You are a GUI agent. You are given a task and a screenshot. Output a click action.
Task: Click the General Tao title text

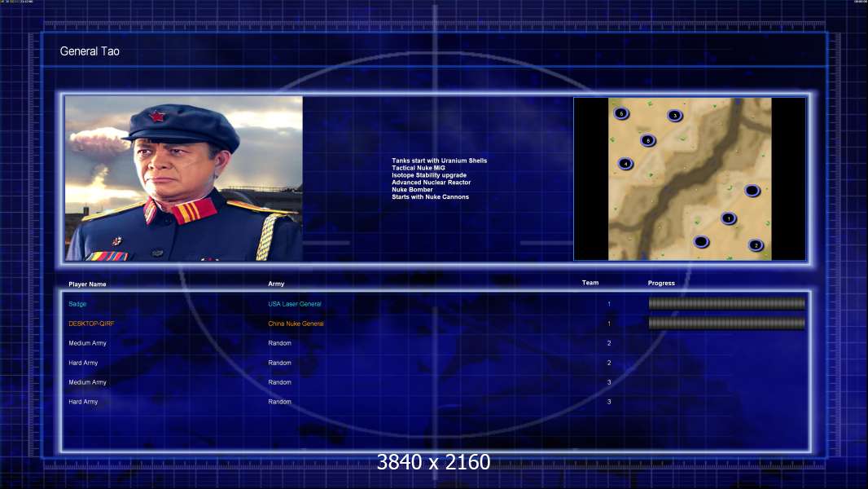click(x=90, y=51)
